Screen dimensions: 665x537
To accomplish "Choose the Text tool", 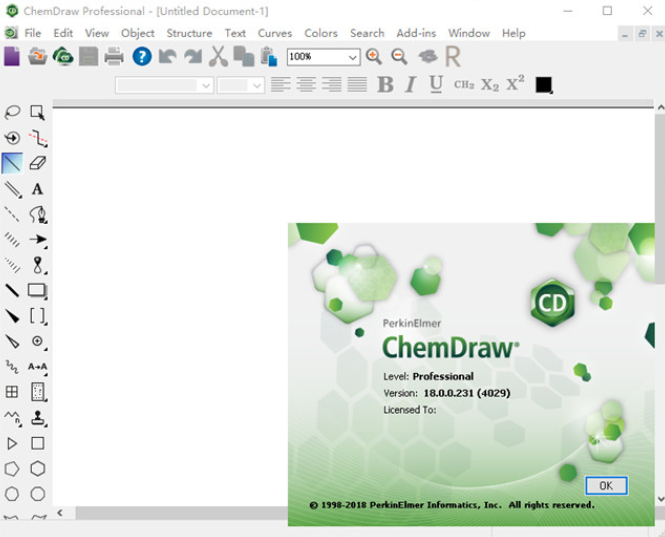I will click(x=38, y=189).
